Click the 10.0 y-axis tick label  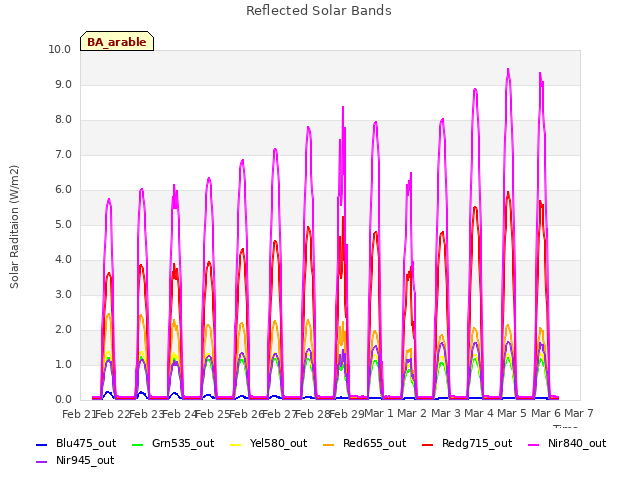tap(60, 49)
